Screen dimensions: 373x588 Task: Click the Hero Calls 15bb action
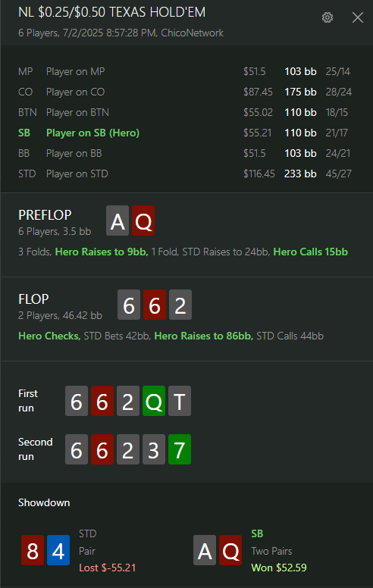[x=310, y=252]
